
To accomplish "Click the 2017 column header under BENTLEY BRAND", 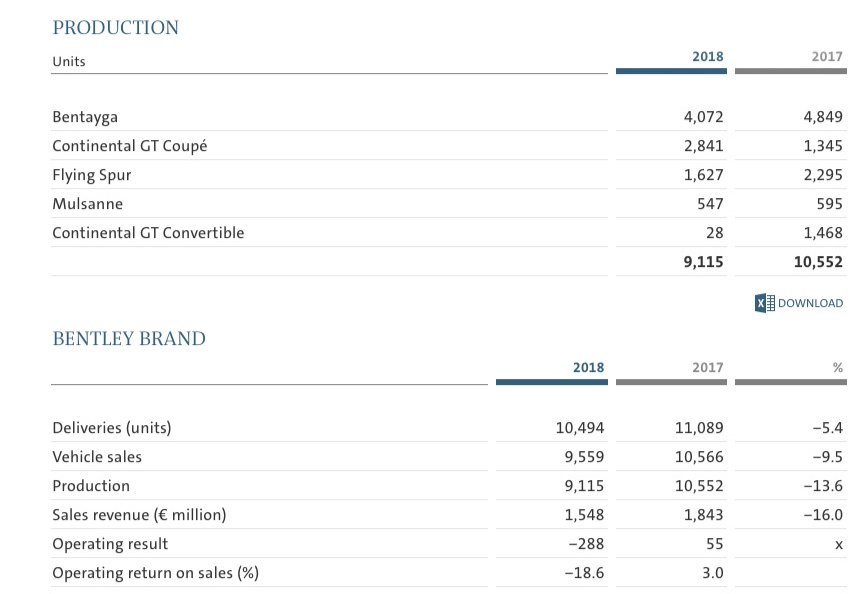I will 708,367.
